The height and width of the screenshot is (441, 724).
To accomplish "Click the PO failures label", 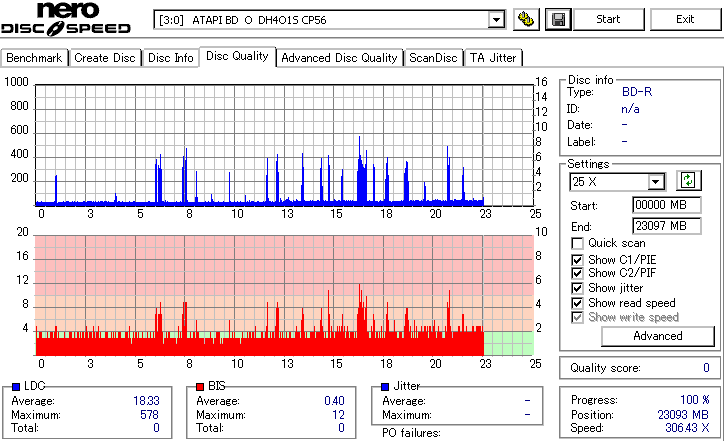I will pyautogui.click(x=411, y=433).
